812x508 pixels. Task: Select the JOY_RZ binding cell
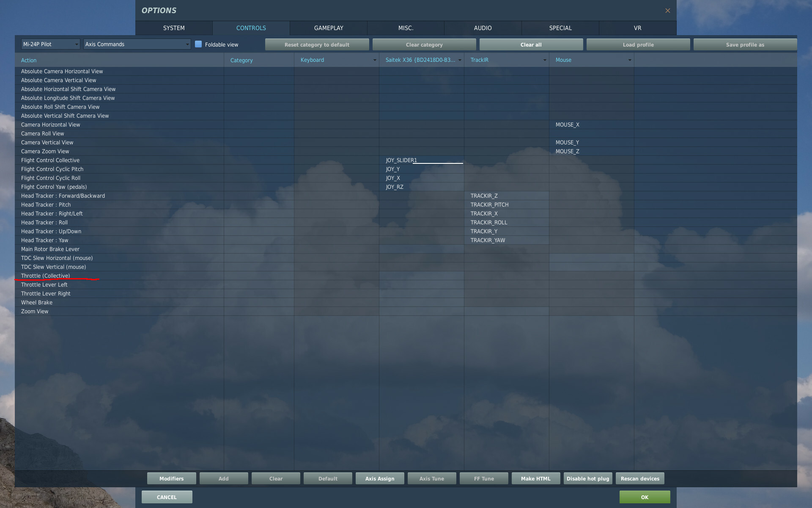[422, 187]
